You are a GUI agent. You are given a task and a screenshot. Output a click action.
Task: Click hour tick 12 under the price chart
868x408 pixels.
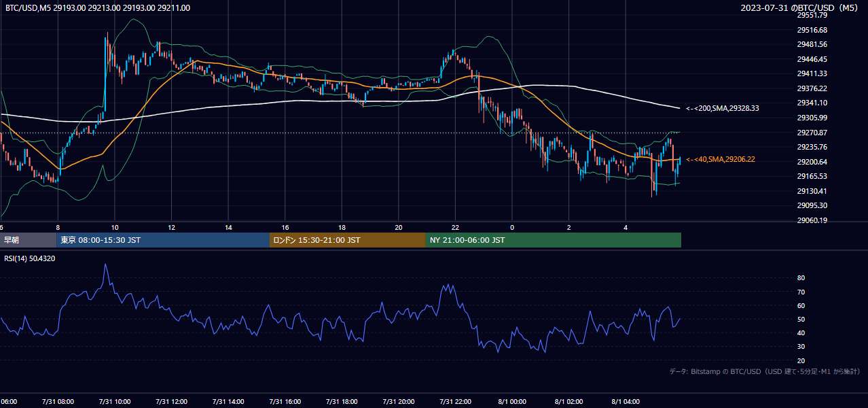point(171,227)
